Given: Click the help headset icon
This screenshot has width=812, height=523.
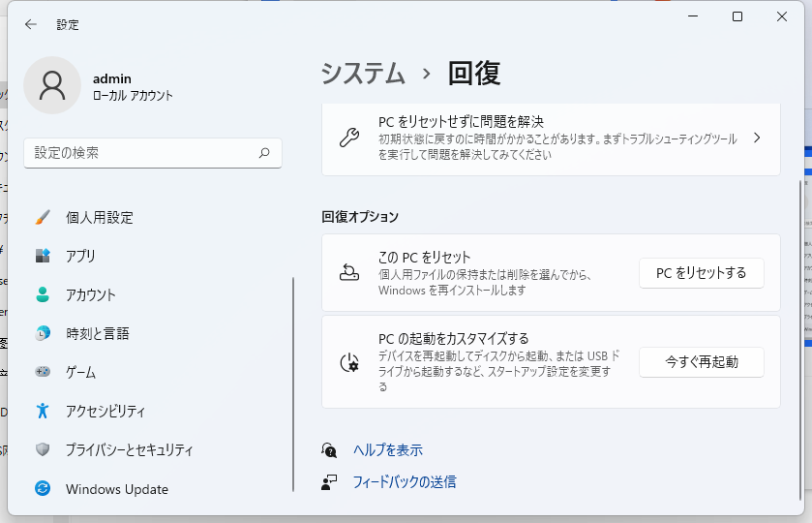Looking at the screenshot, I should [x=329, y=450].
